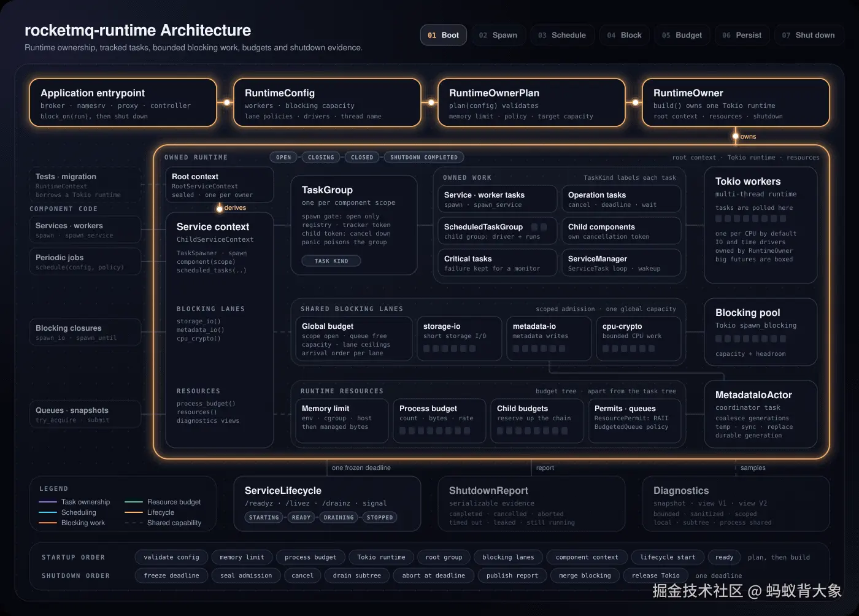The height and width of the screenshot is (616, 859).
Task: Select the 01 Boot step tab
Action: [x=443, y=35]
